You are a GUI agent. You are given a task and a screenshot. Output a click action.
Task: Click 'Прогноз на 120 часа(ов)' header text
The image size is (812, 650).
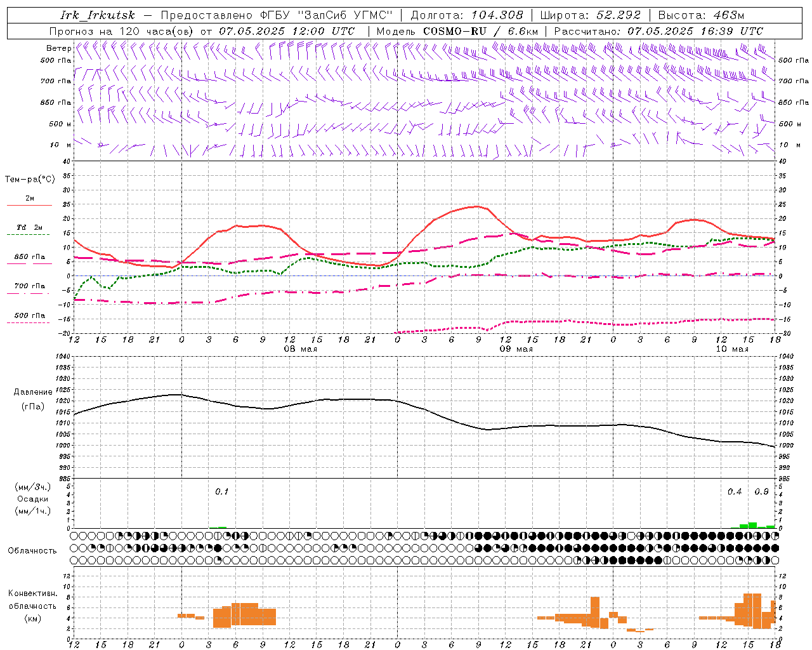pos(122,31)
